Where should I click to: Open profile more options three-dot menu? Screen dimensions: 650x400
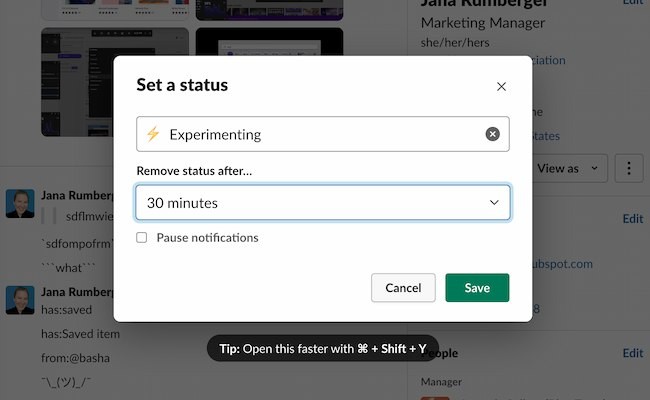(628, 168)
